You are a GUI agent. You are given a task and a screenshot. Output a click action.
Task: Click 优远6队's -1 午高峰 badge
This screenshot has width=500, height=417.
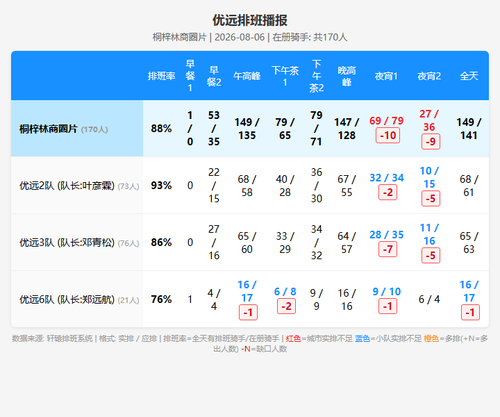(248, 313)
